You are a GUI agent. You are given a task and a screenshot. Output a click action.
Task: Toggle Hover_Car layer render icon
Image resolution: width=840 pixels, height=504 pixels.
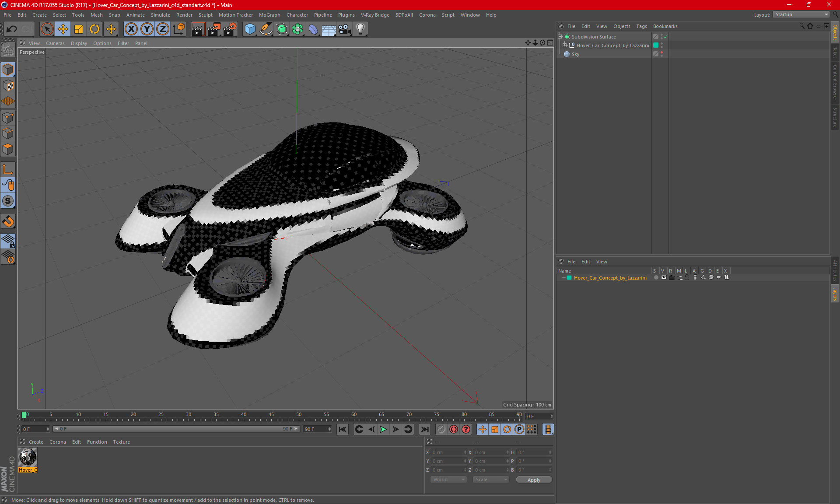[x=672, y=277]
